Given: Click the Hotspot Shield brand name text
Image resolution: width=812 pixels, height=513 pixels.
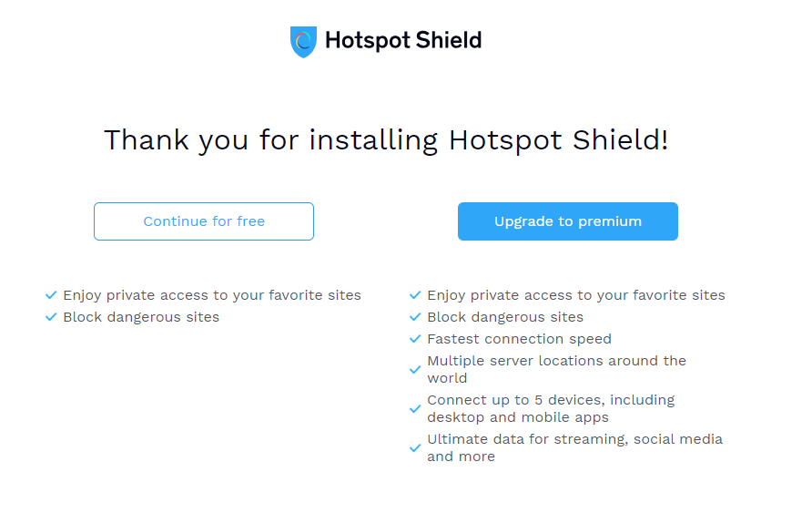Looking at the screenshot, I should 403,41.
